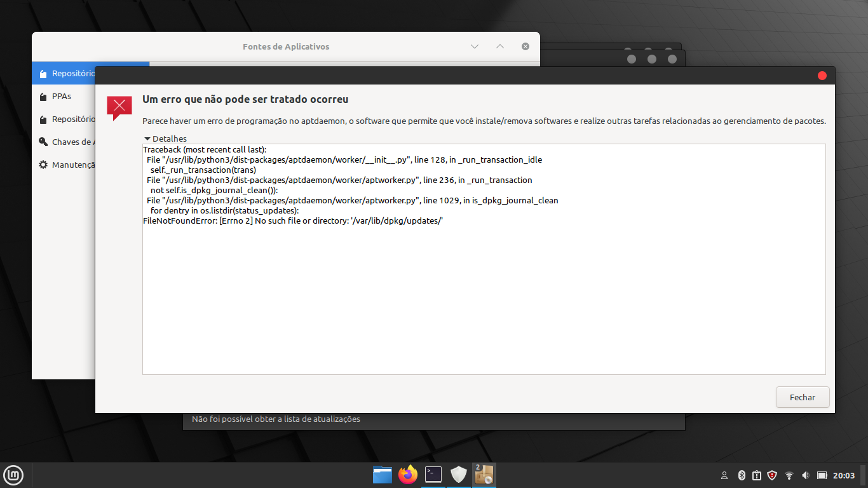Open the volume applet
This screenshot has width=868, height=488.
(x=805, y=475)
